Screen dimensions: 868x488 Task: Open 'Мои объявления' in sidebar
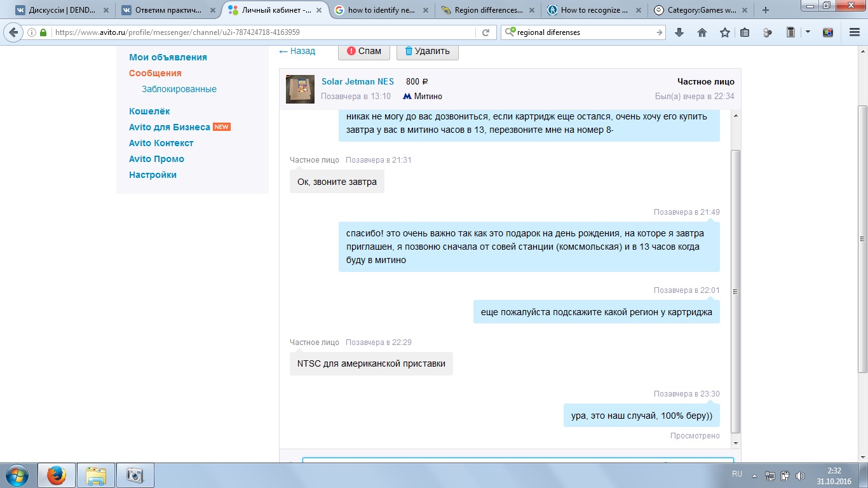click(x=168, y=57)
